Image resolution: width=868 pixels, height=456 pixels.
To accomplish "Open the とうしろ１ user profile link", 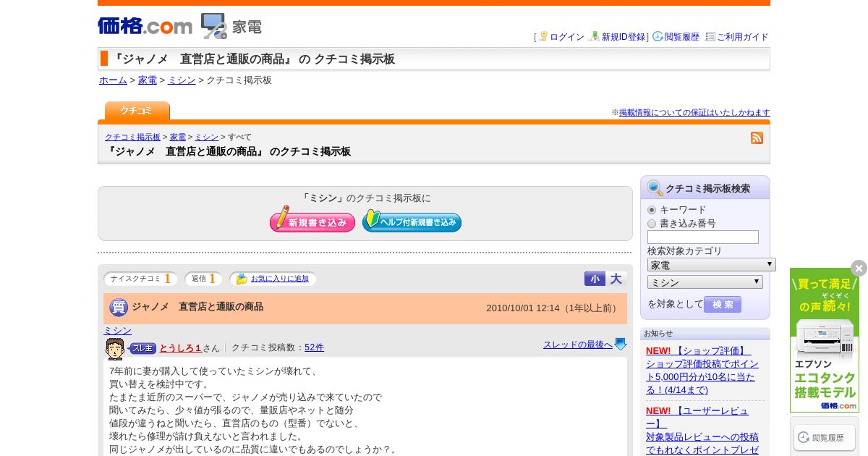I will 180,347.
